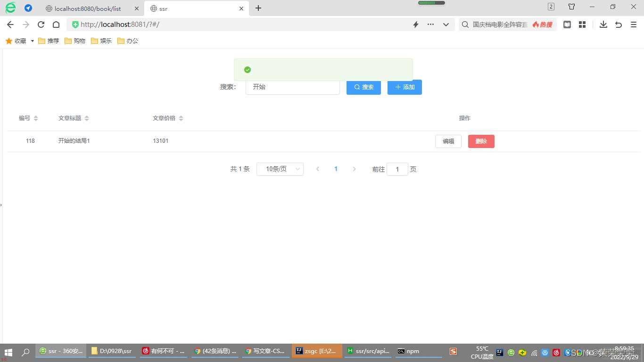The height and width of the screenshot is (362, 644).
Task: Switch to the 有何不可 music player taskbar item
Action: point(164,351)
